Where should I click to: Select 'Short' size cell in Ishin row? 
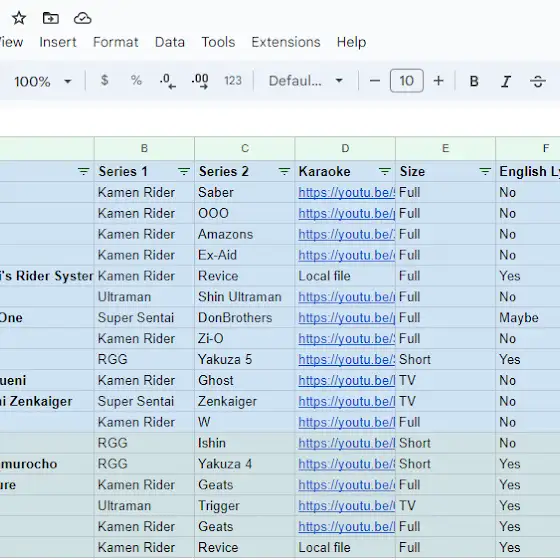pos(445,443)
